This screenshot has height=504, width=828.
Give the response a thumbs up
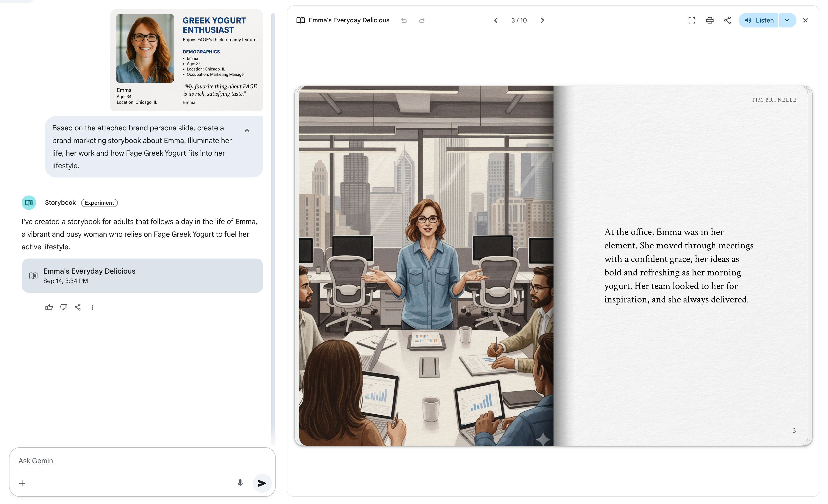tap(49, 307)
